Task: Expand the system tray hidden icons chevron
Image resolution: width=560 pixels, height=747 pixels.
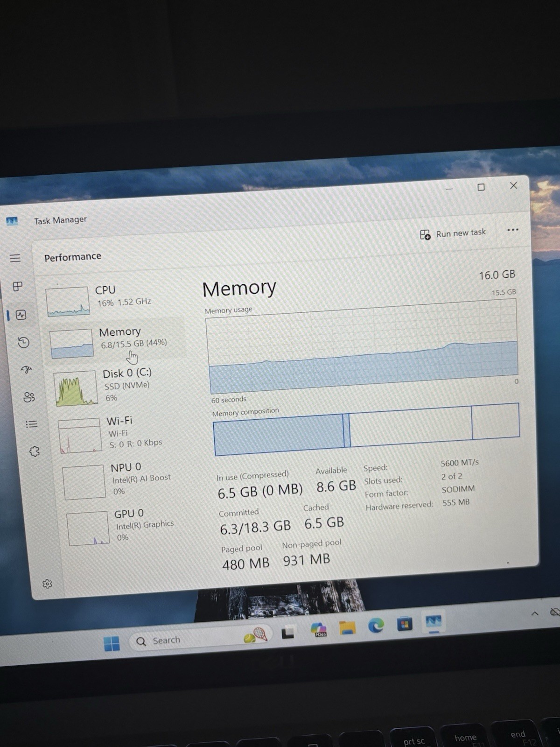Action: pyautogui.click(x=535, y=613)
